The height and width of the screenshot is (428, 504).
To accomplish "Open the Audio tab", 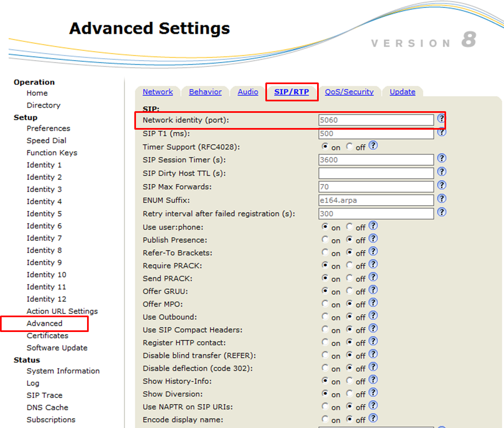I will (248, 92).
